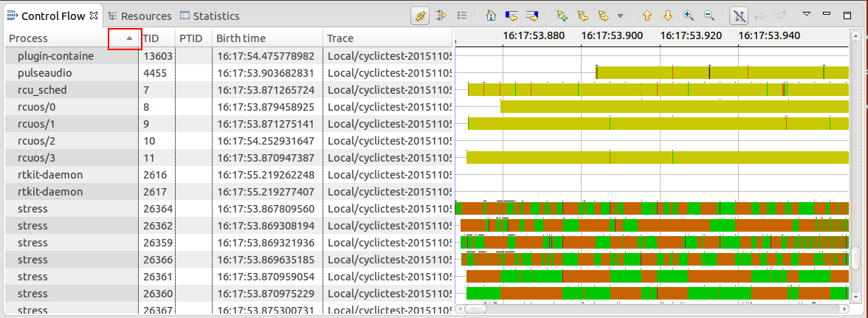
Task: Click the pulseaudio state bar in timeline
Action: pos(723,72)
